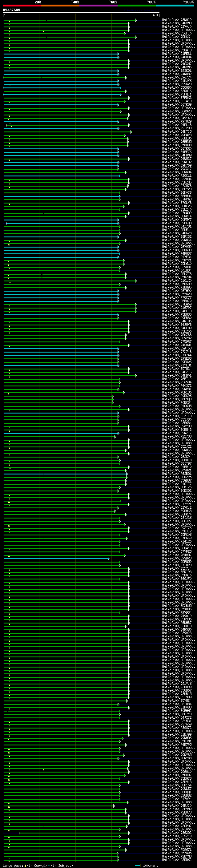
Task: Click the UniRef100_A1DH95 label
Action: pos(177,287)
